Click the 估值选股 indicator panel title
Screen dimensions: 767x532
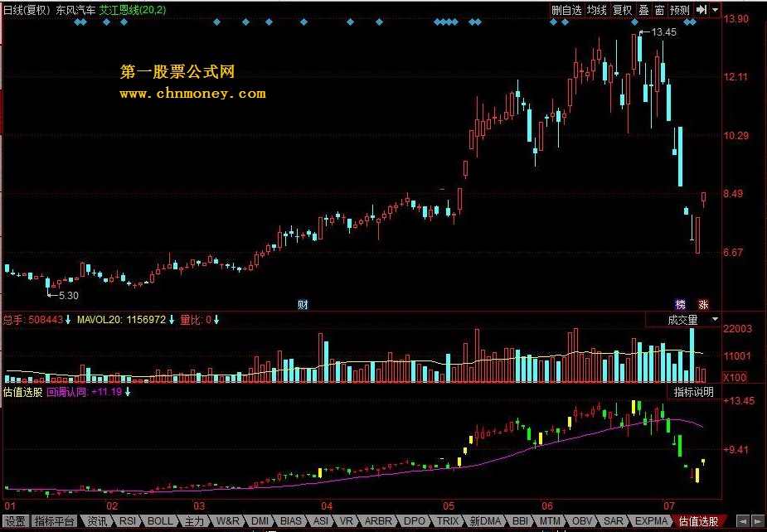pos(23,392)
